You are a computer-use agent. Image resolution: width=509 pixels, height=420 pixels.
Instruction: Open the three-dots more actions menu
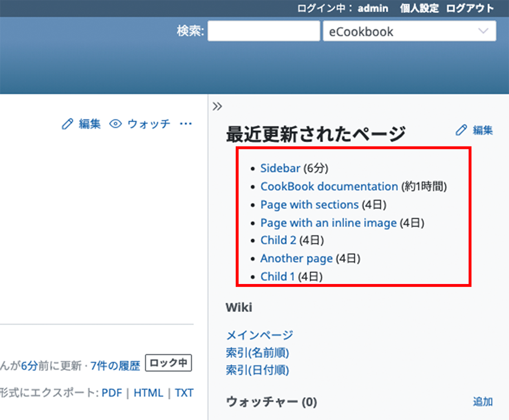coord(186,124)
